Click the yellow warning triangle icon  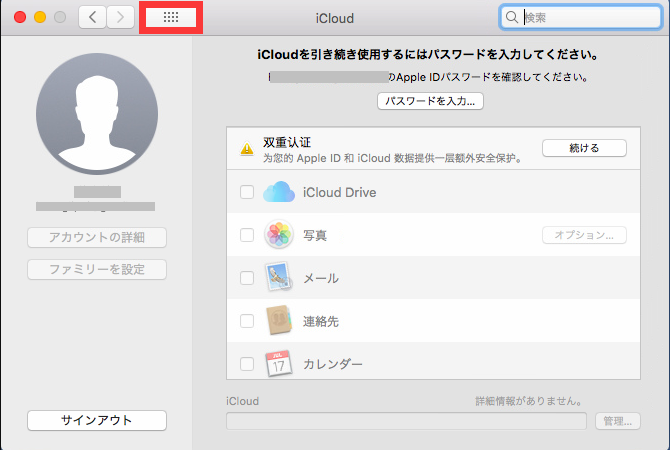pyautogui.click(x=247, y=148)
